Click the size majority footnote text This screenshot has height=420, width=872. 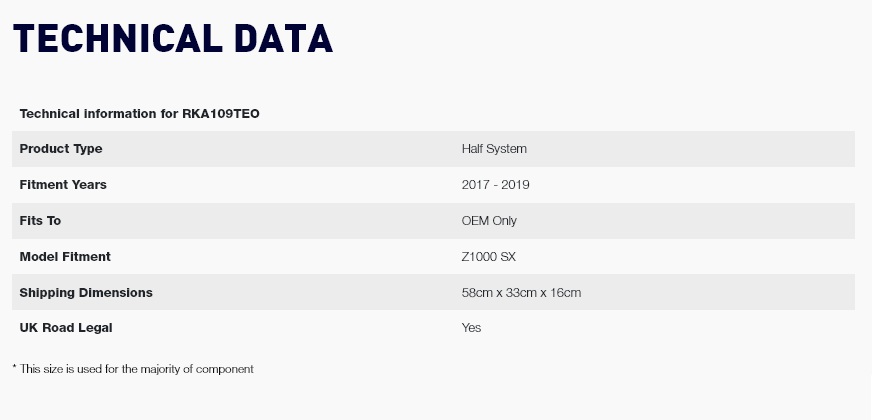pos(133,369)
